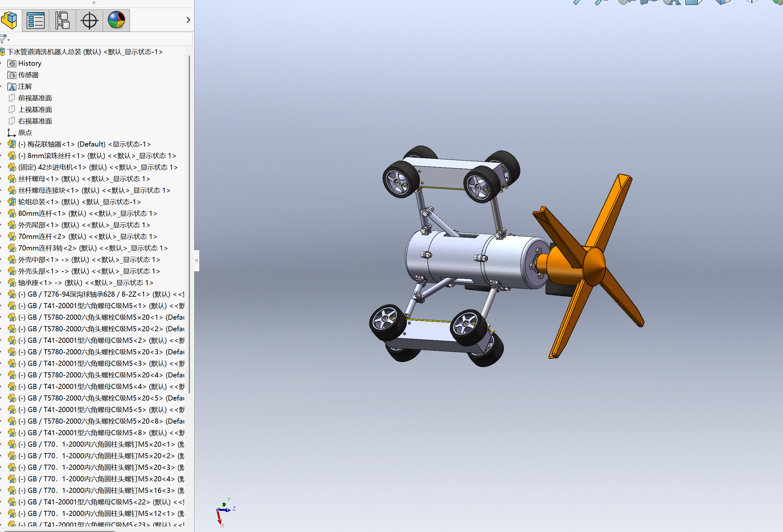Click the 80mm连杆<1> part icon
This screenshot has height=532, width=783.
point(12,214)
